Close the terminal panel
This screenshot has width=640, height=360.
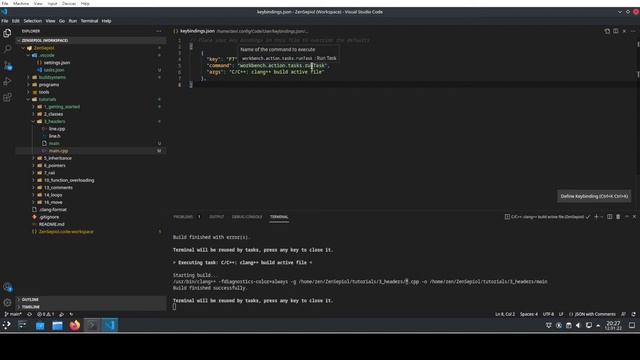634,217
